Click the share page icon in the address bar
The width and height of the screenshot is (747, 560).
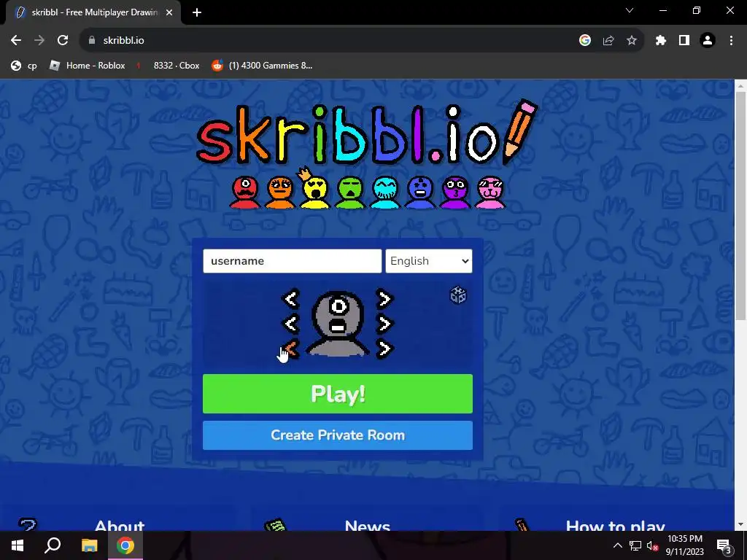pos(608,41)
